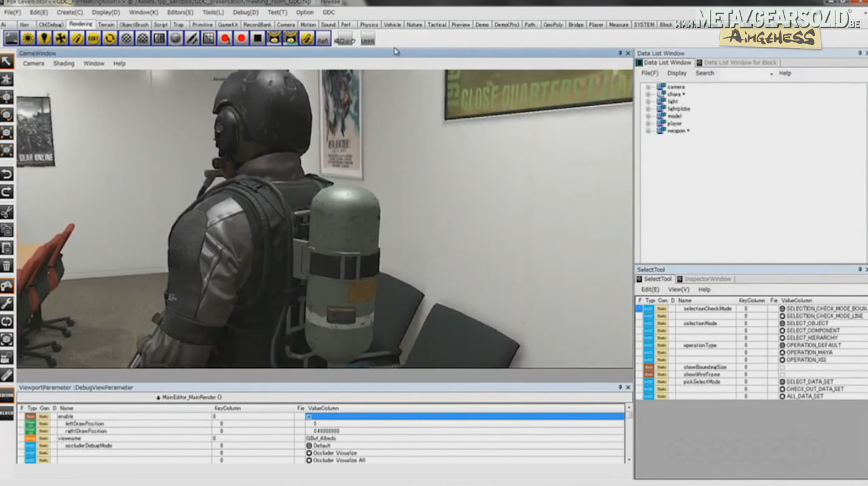Open Shading menu in GameWindow
868x486 pixels.
click(x=64, y=63)
